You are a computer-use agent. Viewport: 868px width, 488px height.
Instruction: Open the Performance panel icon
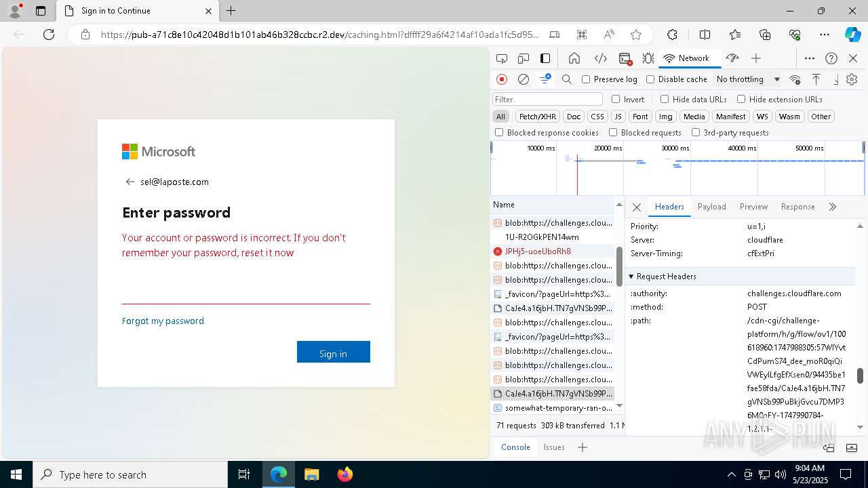(x=732, y=58)
